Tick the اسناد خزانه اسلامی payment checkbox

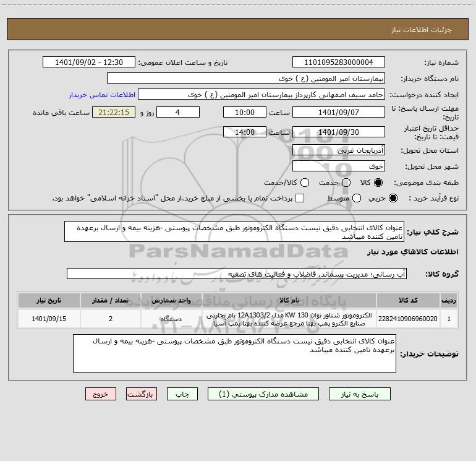(x=300, y=198)
